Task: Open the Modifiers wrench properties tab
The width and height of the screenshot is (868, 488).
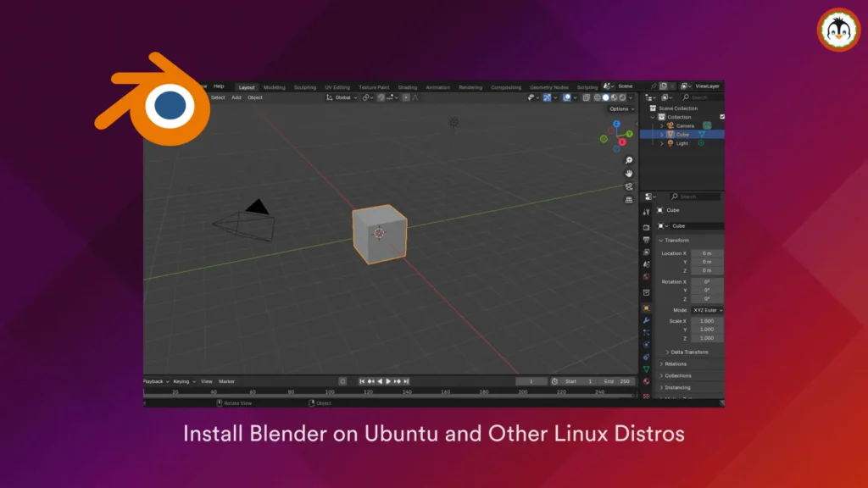Action: tap(646, 320)
